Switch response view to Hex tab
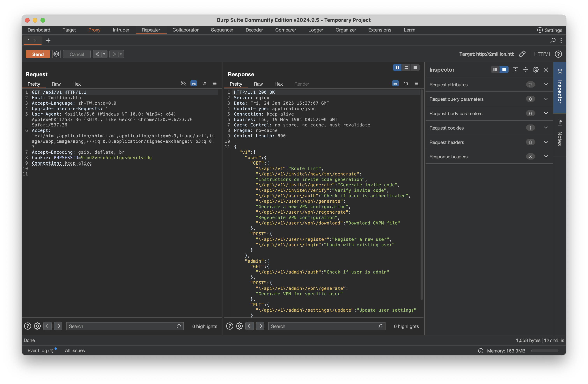The height and width of the screenshot is (384, 588). (278, 84)
